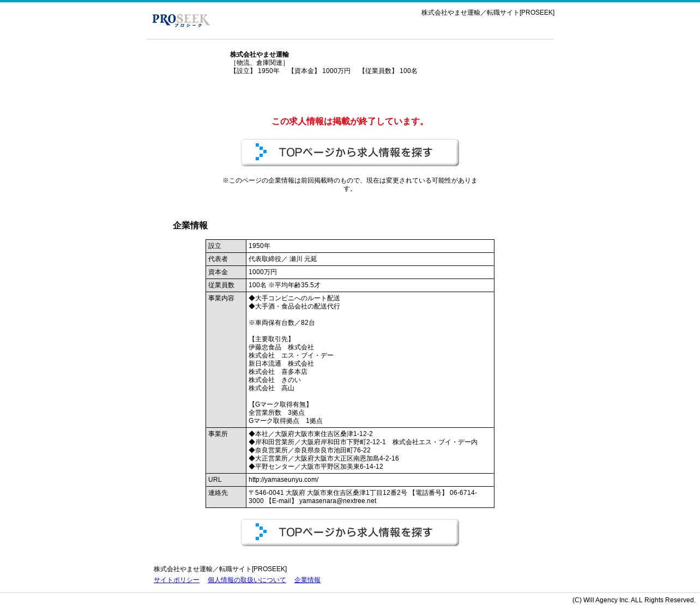Click the header title 株式会社やませ運輸／転職サイト[PROSEEK]
This screenshot has width=700, height=605.
tap(488, 13)
